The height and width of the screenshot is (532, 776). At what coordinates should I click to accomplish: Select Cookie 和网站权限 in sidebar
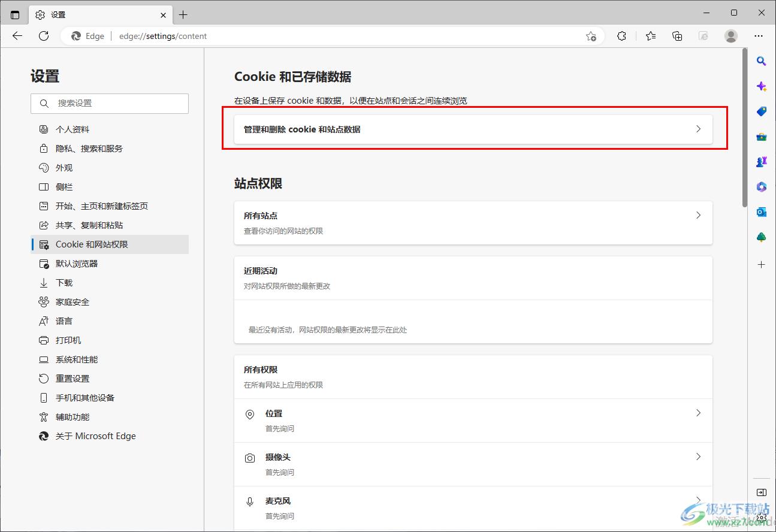click(110, 244)
